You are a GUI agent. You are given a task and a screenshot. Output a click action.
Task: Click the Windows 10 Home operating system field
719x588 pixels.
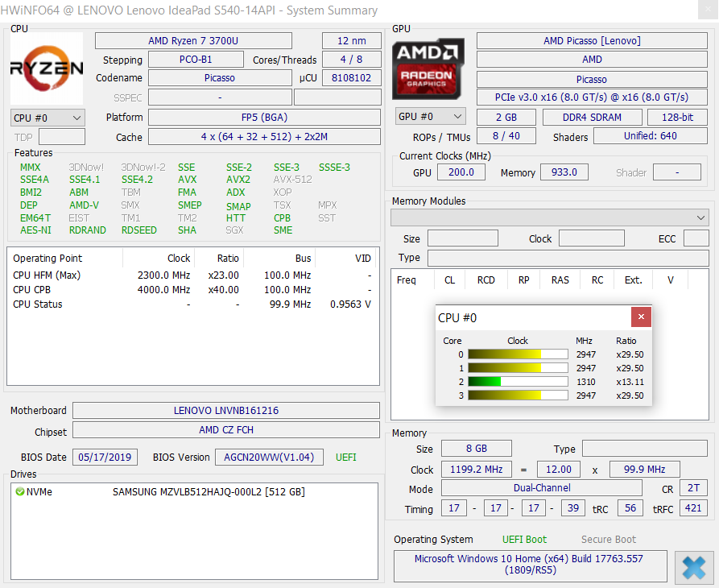(x=530, y=564)
